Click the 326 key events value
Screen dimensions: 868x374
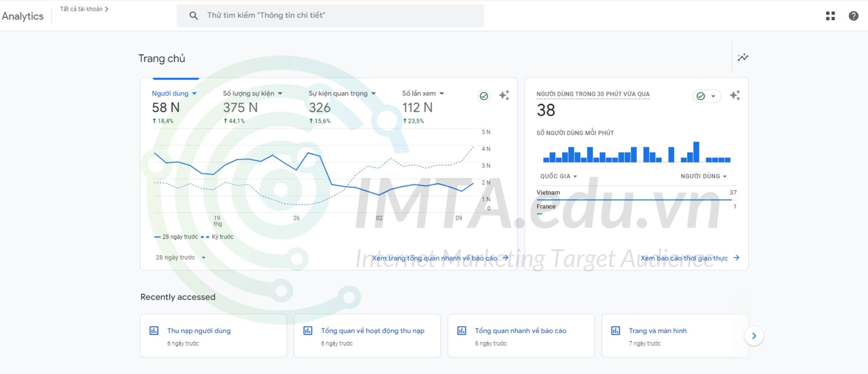pos(319,108)
